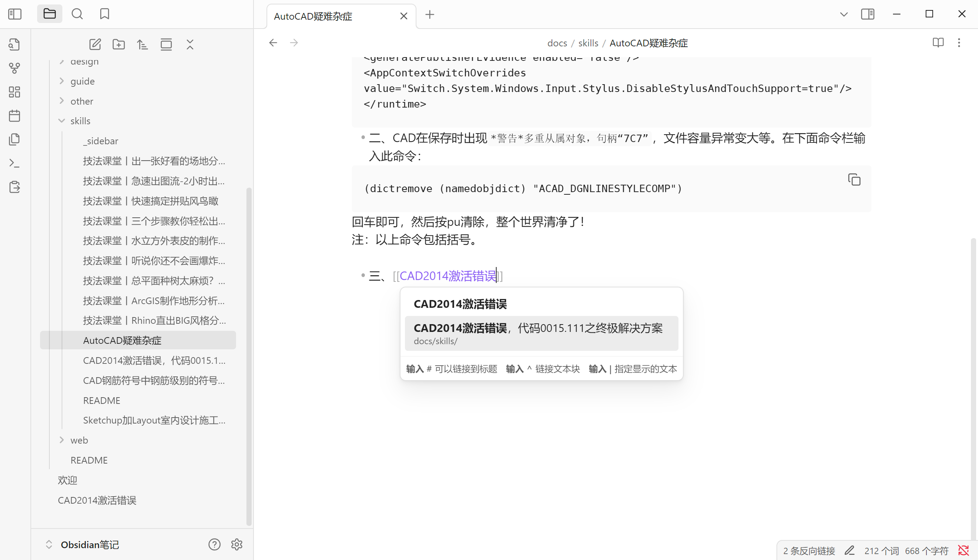Open the terminal icon in left ribbon
The width and height of the screenshot is (978, 560).
click(14, 163)
